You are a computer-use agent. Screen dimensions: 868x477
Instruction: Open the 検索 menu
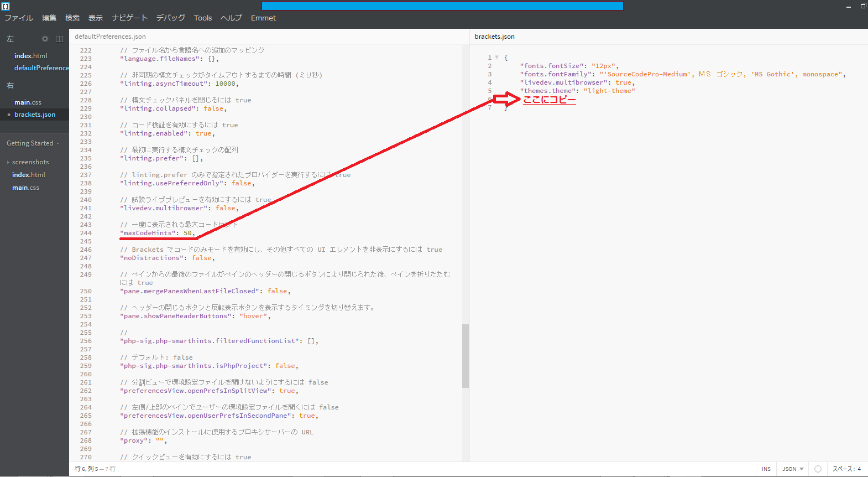tap(72, 18)
